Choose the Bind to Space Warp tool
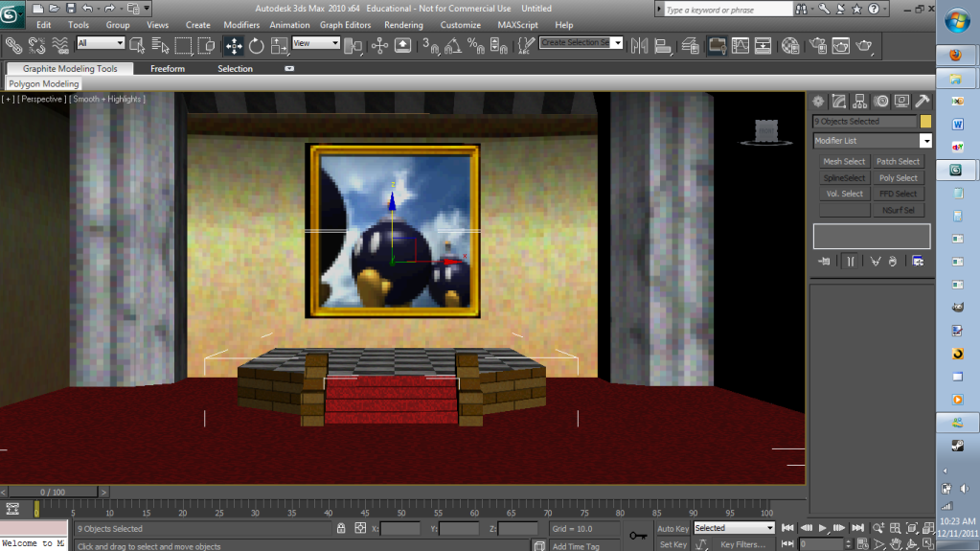This screenshot has height=551, width=980. click(60, 45)
